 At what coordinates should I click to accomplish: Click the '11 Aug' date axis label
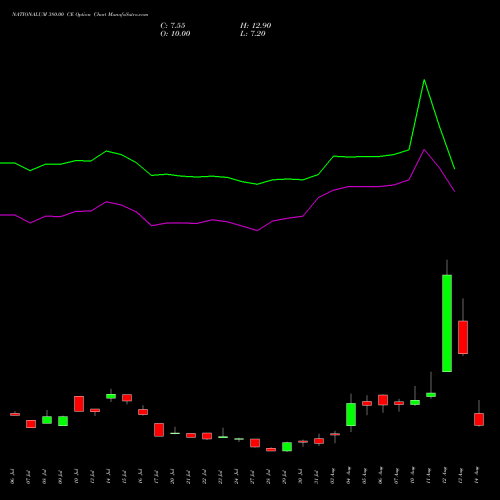[429, 476]
